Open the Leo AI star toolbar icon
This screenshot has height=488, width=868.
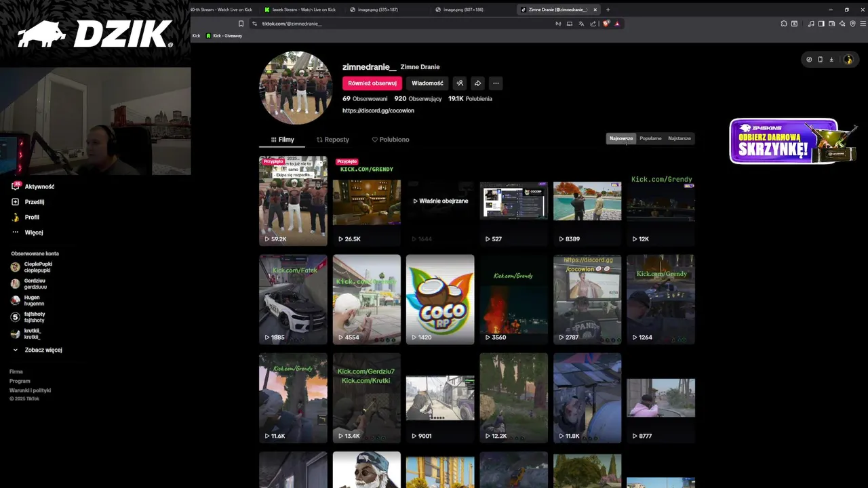coord(842,24)
